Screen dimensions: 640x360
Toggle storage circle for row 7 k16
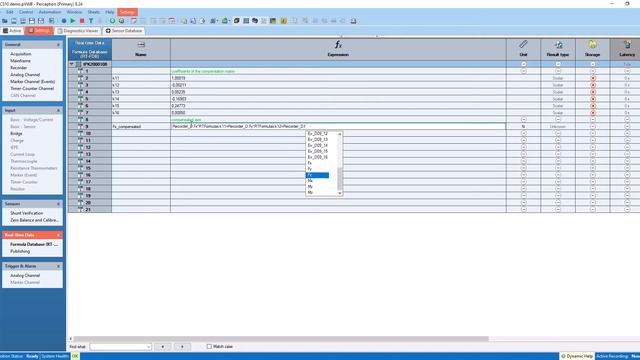pos(593,113)
